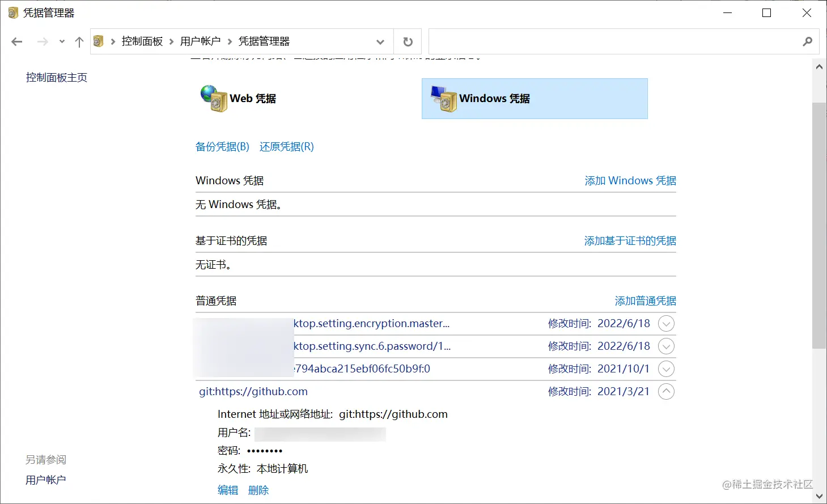Click 备份凭据(B) link
The height and width of the screenshot is (504, 827).
[222, 147]
